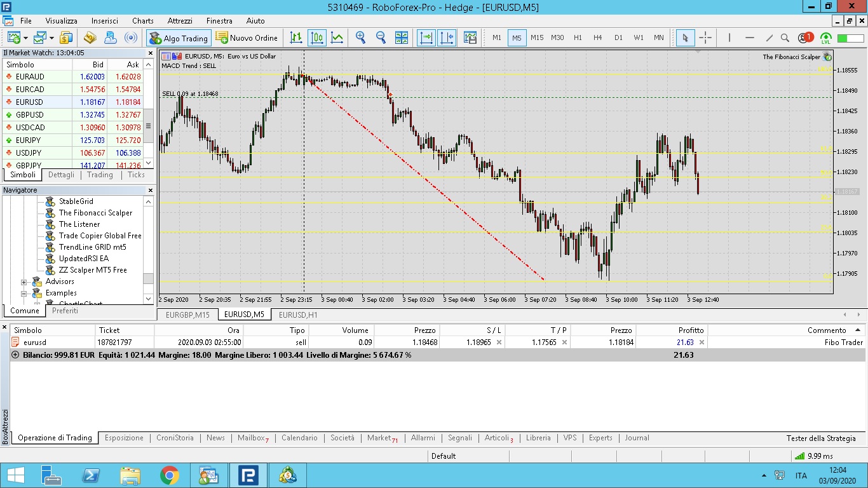Select the crosshair cursor tool
868x488 pixels.
(705, 38)
